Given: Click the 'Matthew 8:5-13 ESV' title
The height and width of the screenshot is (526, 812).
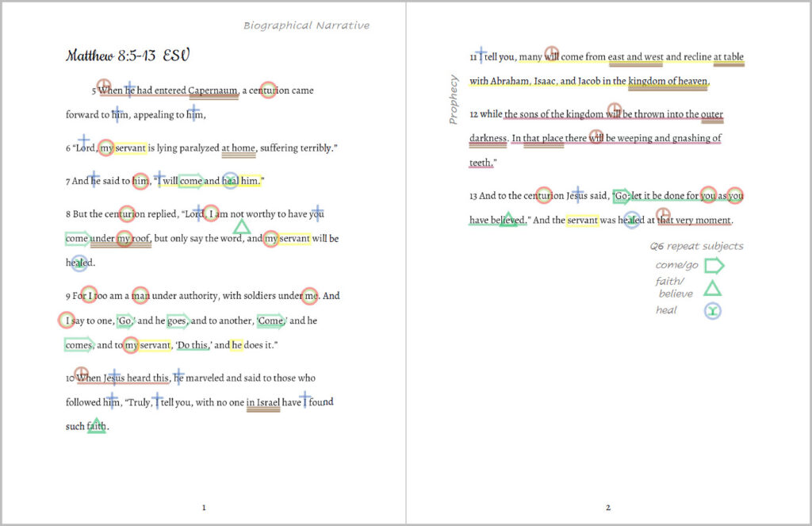Looking at the screenshot, I should click(128, 56).
